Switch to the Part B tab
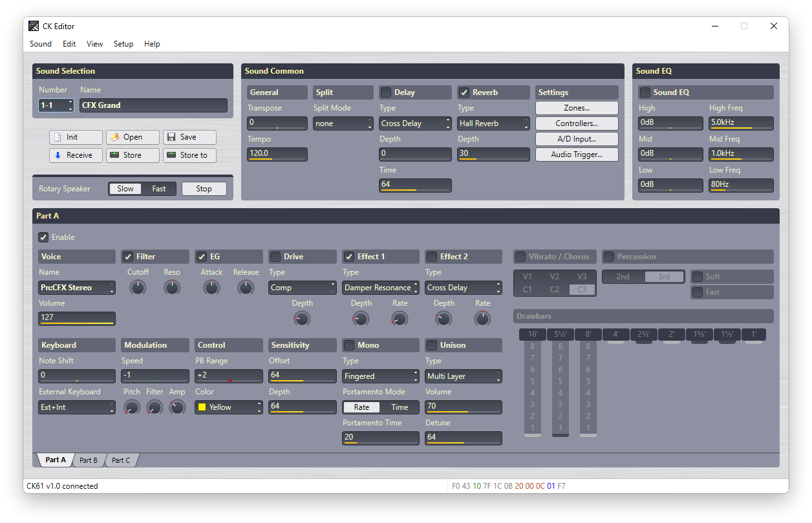This screenshot has height=523, width=812. [88, 460]
